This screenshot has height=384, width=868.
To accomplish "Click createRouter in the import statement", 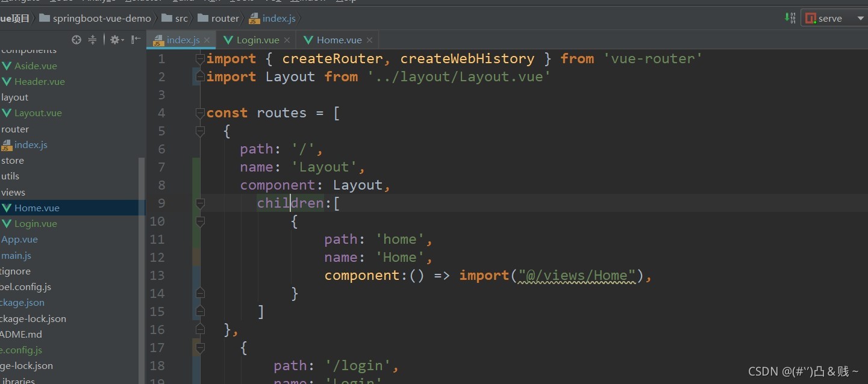I will [x=333, y=58].
